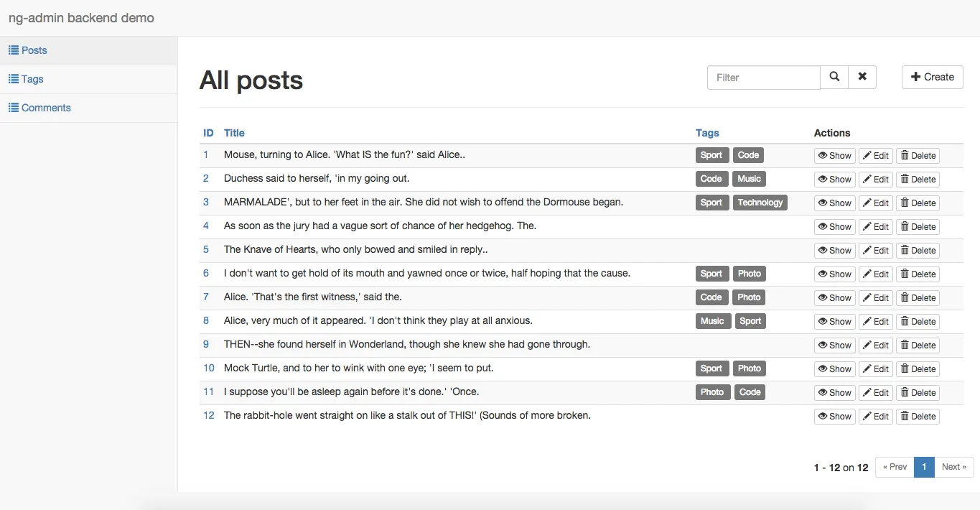
Task: Open the Comments section in the sidebar
Action: 46,107
